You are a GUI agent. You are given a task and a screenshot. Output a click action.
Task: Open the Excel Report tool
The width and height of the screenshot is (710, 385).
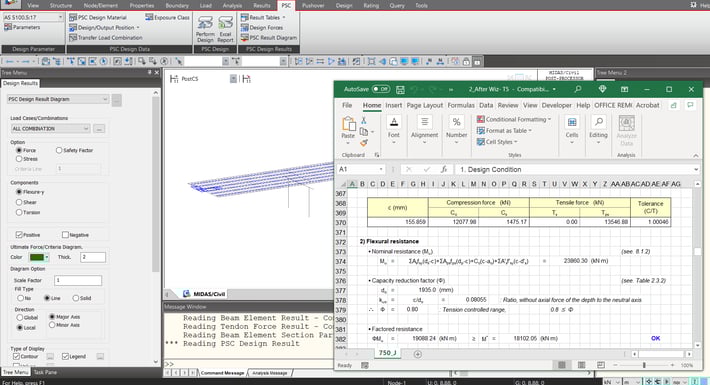pyautogui.click(x=225, y=29)
